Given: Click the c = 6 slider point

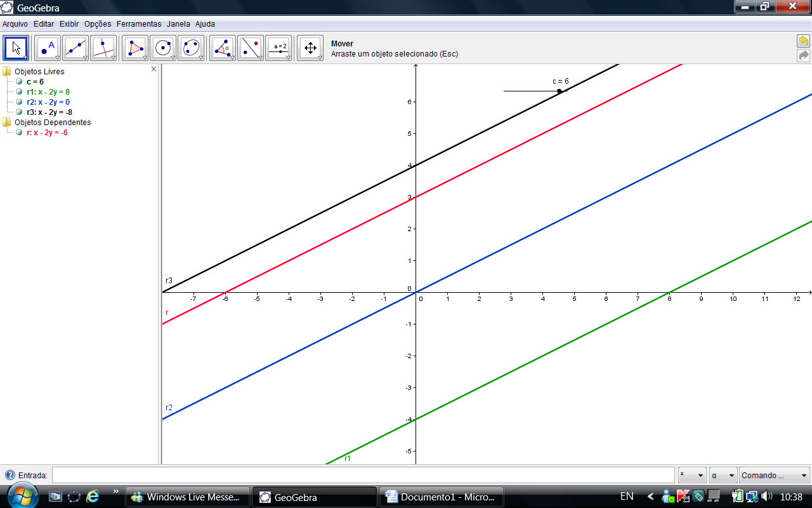Looking at the screenshot, I should (x=559, y=91).
